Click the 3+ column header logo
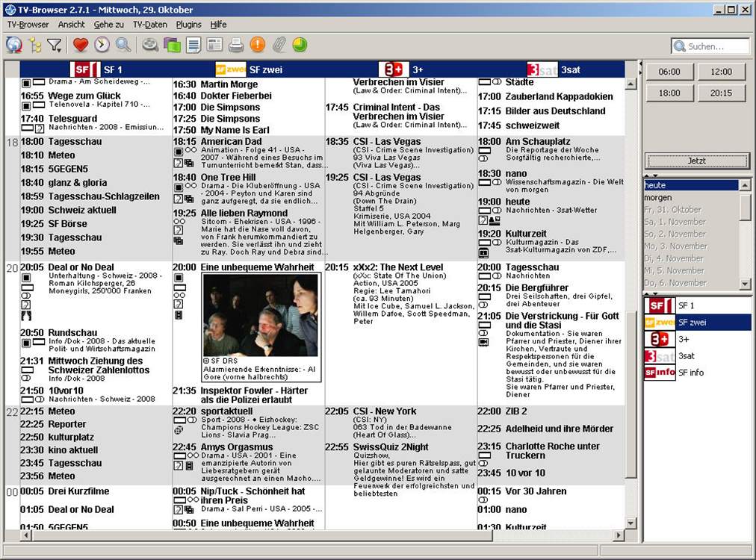The height and width of the screenshot is (560, 756). click(394, 69)
